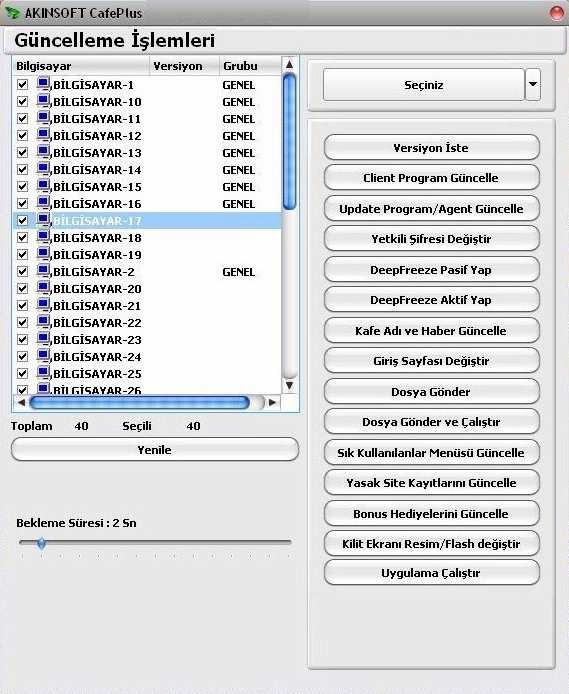The width and height of the screenshot is (569, 694).
Task: Toggle the checkbox for BİLGİSAYAR-14
Action: pos(22,170)
